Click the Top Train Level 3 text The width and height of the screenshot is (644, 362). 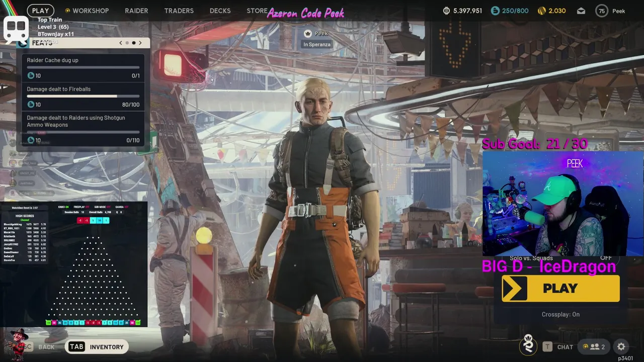(53, 23)
